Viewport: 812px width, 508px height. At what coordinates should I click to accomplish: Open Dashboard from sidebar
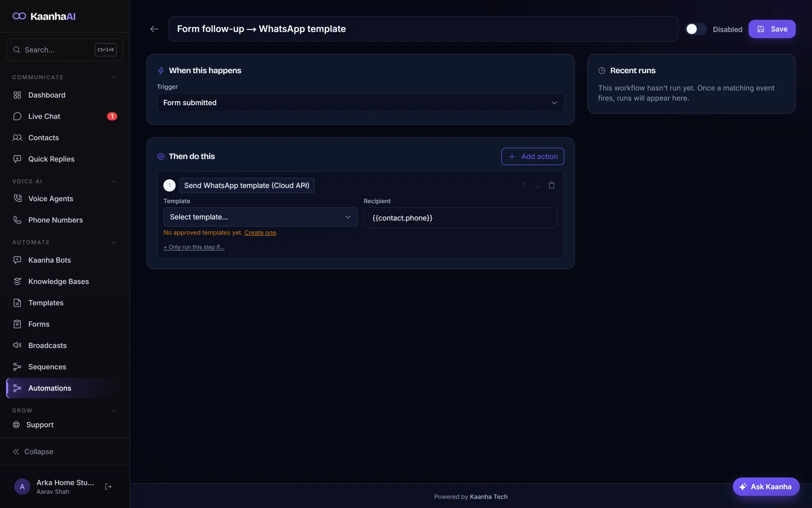pyautogui.click(x=64, y=95)
